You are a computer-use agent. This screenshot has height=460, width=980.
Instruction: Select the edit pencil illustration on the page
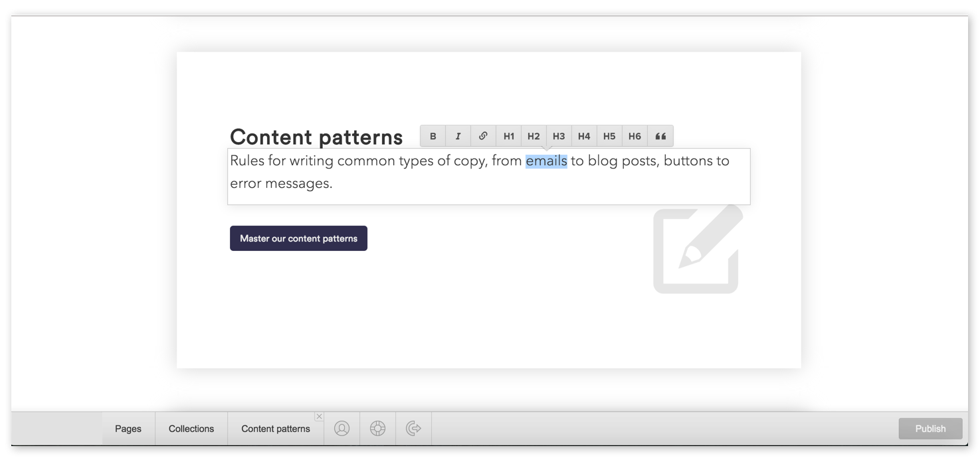696,250
